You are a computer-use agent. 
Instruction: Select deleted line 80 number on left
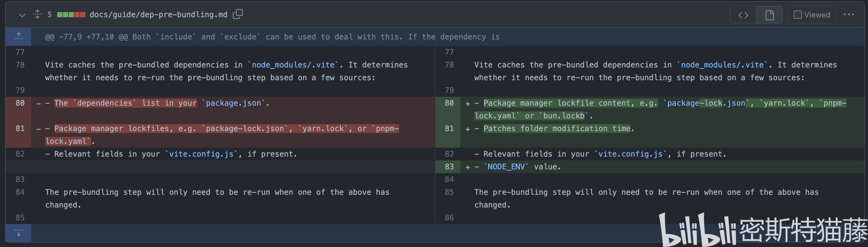20,103
